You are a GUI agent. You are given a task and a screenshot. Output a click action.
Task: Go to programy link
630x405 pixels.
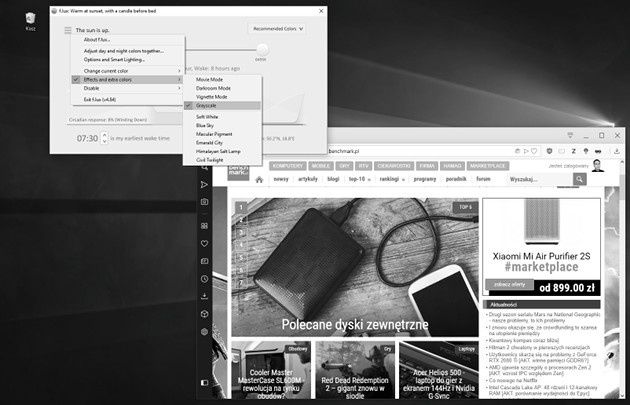point(425,179)
